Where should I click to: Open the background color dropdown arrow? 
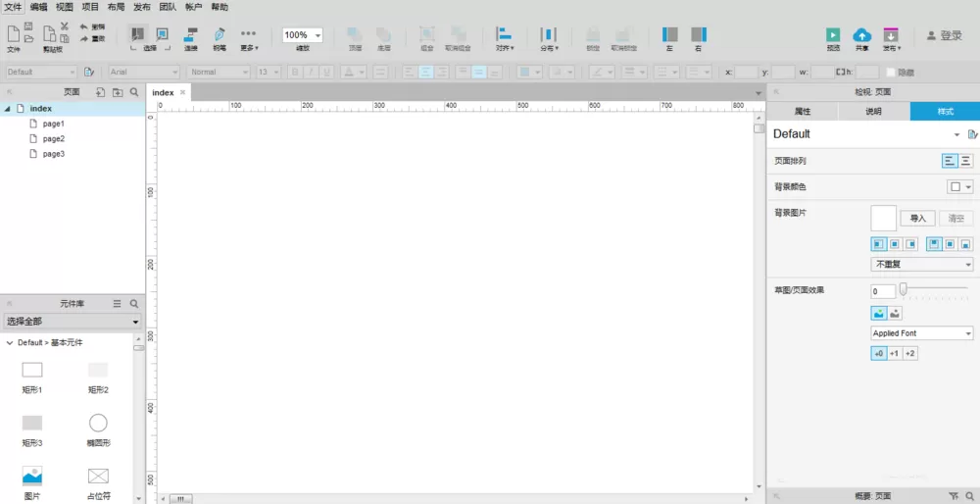pos(969,187)
